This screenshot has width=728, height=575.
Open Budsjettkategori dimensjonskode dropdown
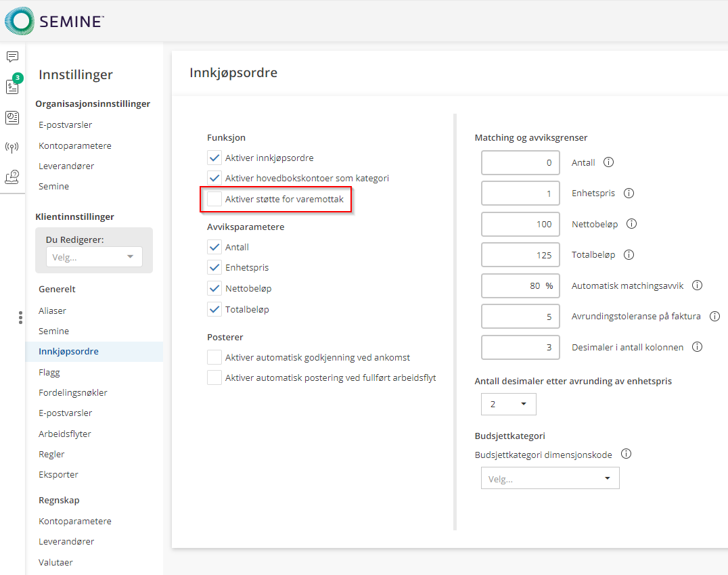pyautogui.click(x=549, y=478)
